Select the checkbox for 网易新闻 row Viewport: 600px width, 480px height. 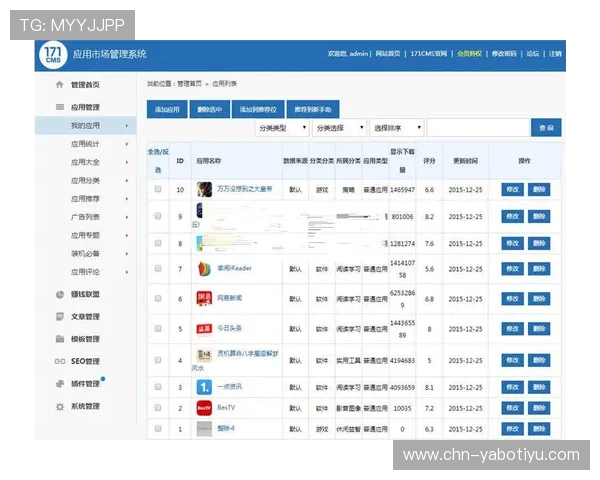158,298
